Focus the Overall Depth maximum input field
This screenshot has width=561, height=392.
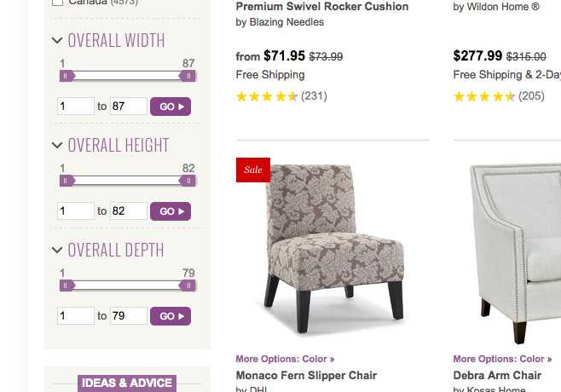pyautogui.click(x=129, y=316)
